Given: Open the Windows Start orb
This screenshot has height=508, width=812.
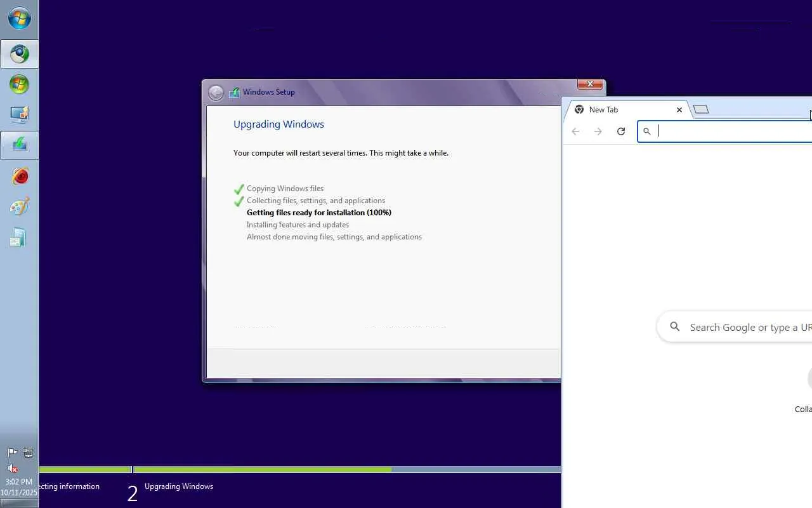Looking at the screenshot, I should tap(19, 18).
